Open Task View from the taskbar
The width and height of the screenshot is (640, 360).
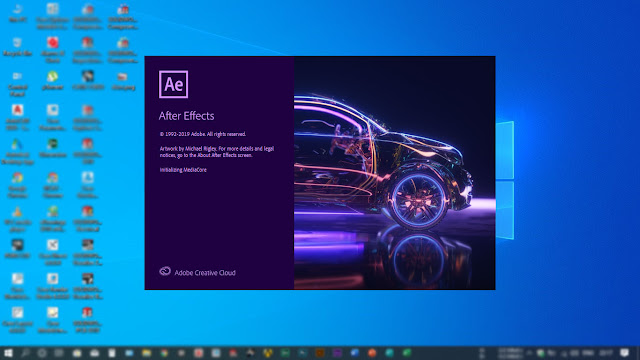point(59,353)
